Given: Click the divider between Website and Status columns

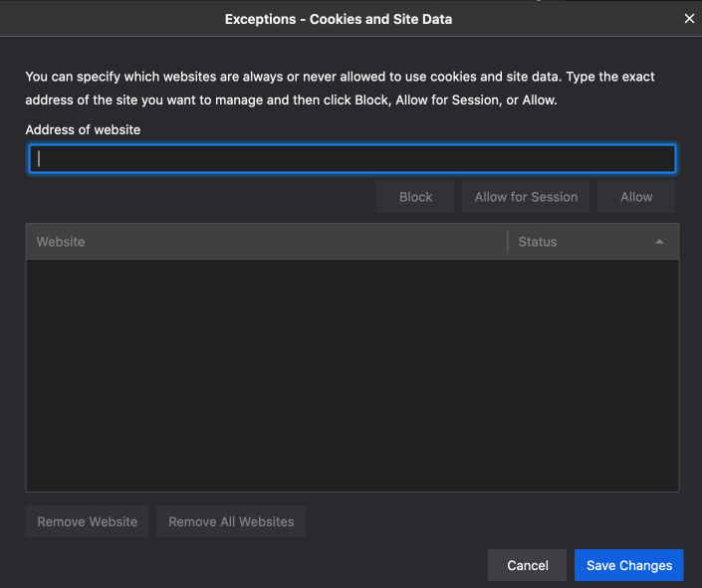Looking at the screenshot, I should click(x=508, y=242).
